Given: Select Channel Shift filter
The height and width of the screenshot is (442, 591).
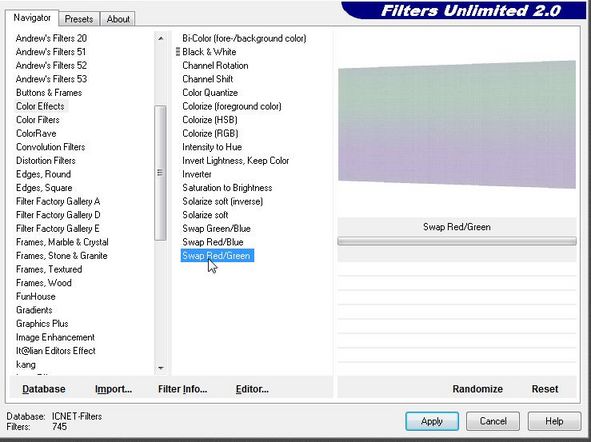Looking at the screenshot, I should click(x=208, y=79).
